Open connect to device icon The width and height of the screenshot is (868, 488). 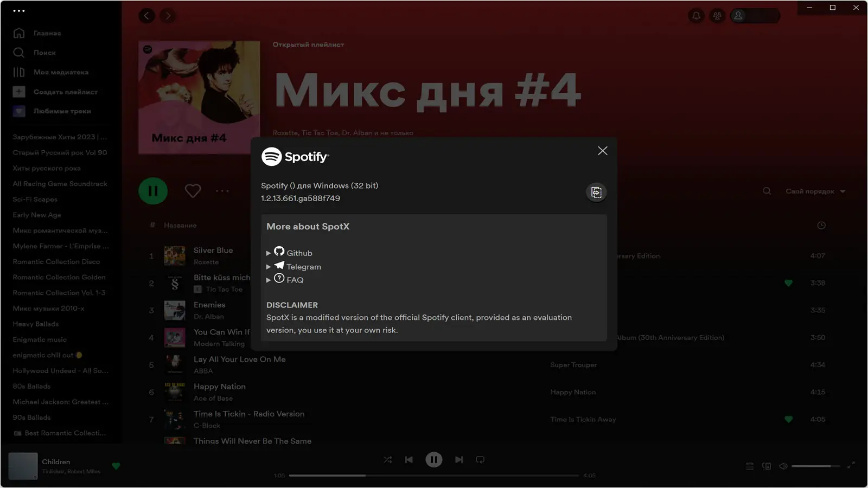766,466
